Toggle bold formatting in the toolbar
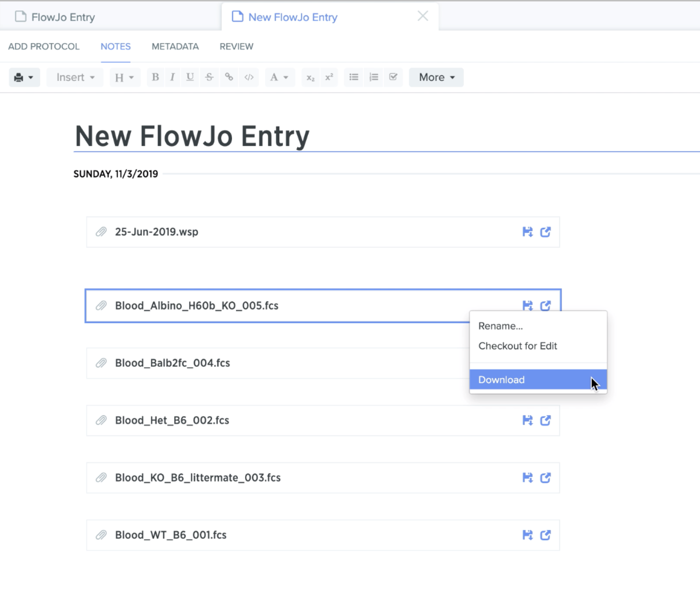The height and width of the screenshot is (603, 700). pyautogui.click(x=155, y=77)
